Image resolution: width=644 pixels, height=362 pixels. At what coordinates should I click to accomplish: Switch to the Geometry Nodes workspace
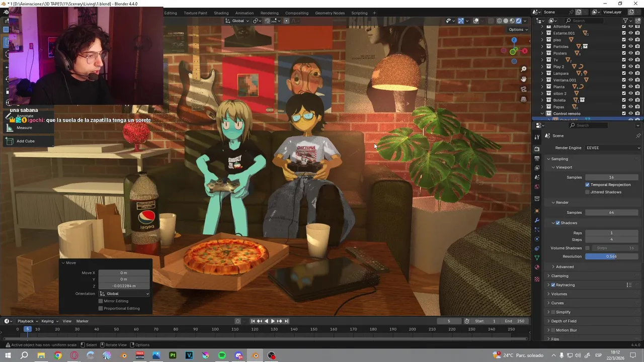click(330, 13)
